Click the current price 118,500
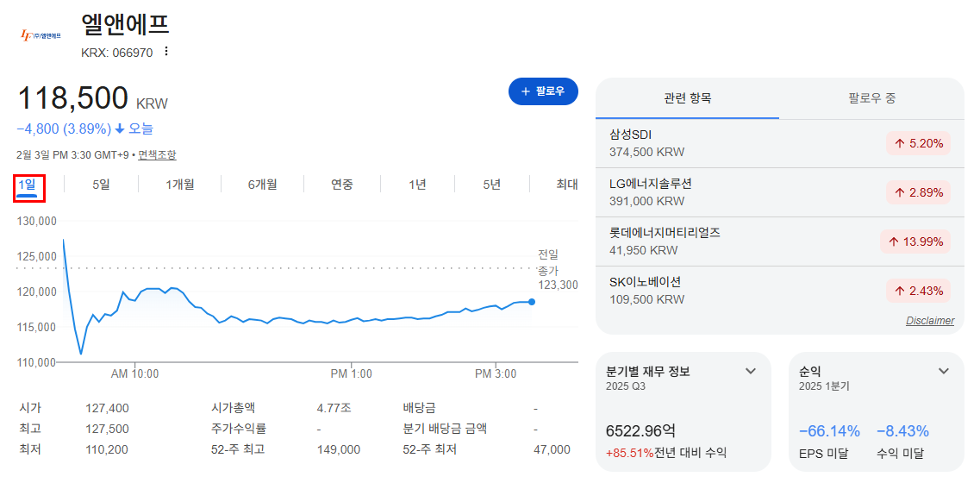980x483 pixels. click(x=73, y=98)
